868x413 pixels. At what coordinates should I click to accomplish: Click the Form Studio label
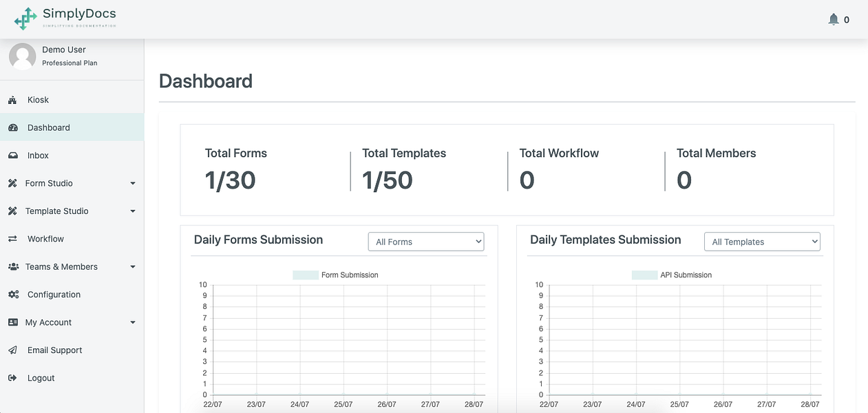point(49,183)
